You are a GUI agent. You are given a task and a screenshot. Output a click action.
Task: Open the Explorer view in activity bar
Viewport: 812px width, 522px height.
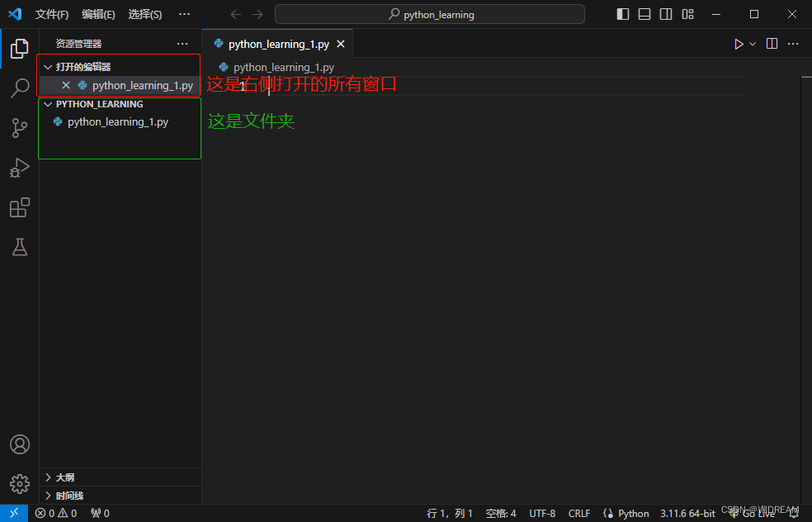[19, 49]
